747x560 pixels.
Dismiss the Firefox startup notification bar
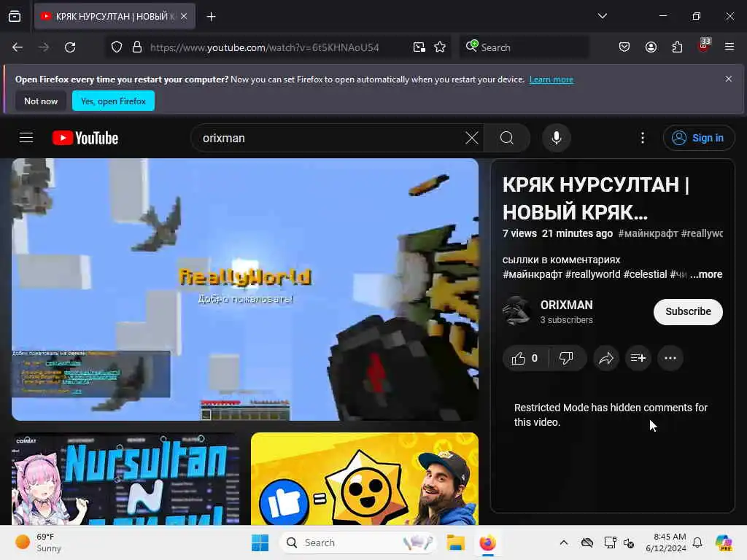pyautogui.click(x=729, y=79)
